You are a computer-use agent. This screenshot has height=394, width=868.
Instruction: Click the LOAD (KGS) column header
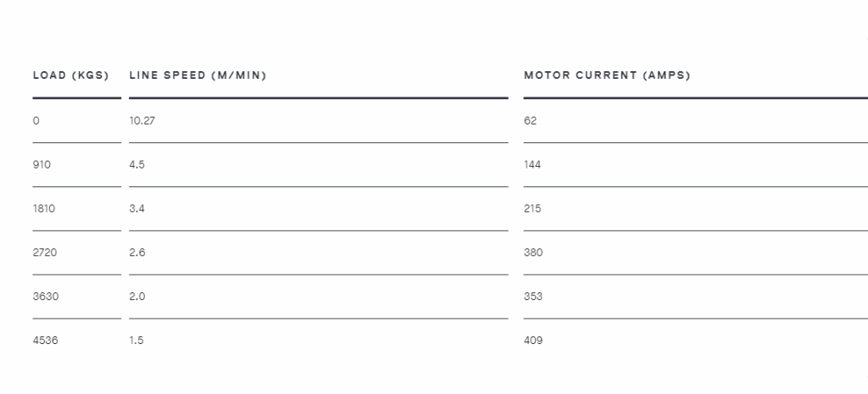click(x=71, y=75)
